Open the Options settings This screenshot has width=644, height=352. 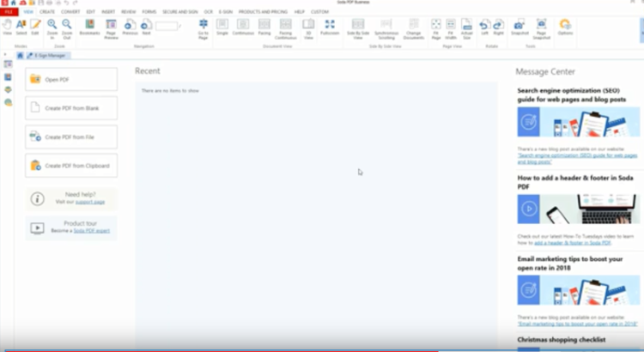pyautogui.click(x=565, y=27)
